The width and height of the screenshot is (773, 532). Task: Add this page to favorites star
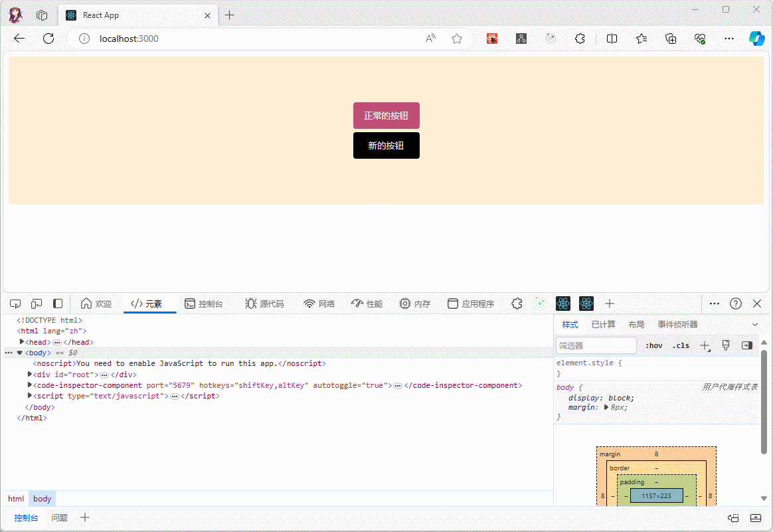[457, 39]
